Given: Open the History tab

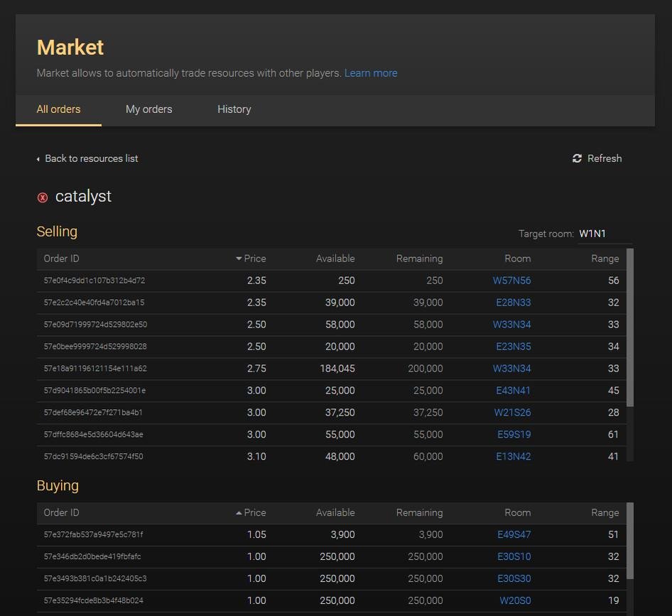Looking at the screenshot, I should coord(234,109).
